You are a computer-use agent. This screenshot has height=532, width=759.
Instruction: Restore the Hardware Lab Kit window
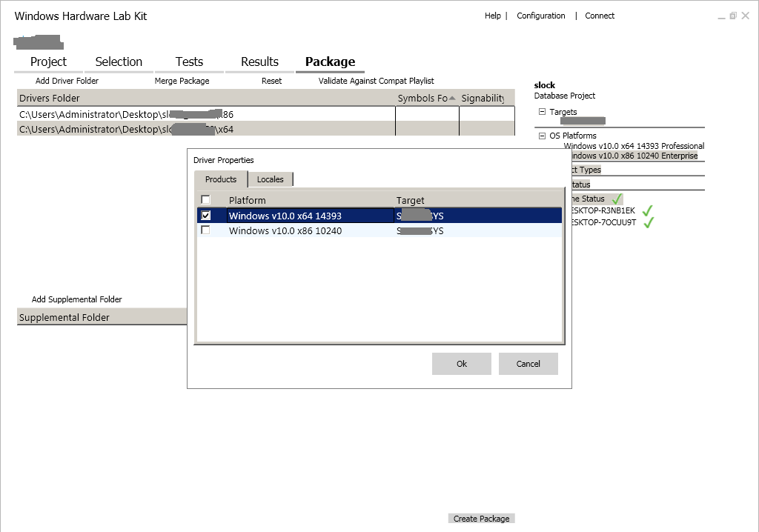click(x=733, y=16)
